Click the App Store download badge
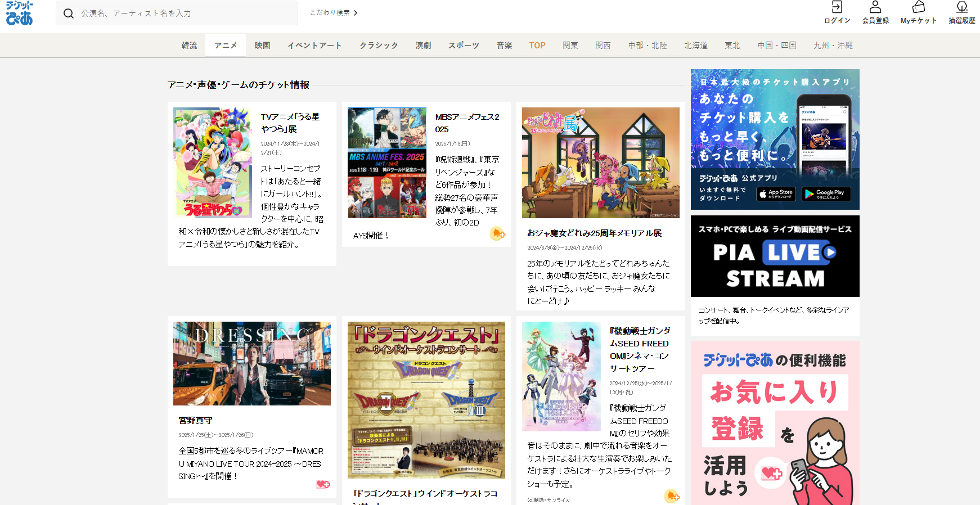The width and height of the screenshot is (980, 505). tap(776, 194)
